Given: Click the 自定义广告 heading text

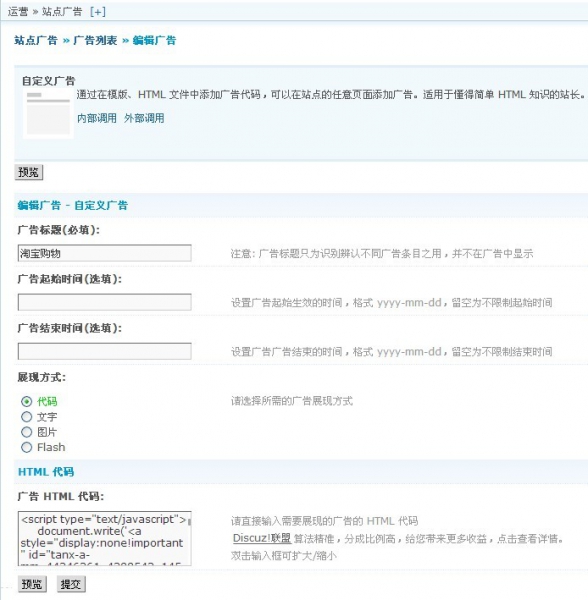Looking at the screenshot, I should tap(49, 81).
